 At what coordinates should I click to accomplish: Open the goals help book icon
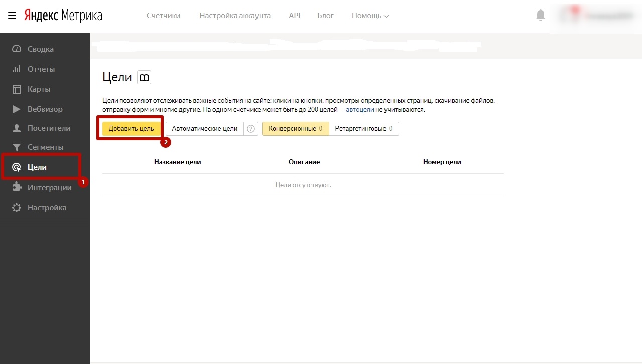pyautogui.click(x=144, y=77)
